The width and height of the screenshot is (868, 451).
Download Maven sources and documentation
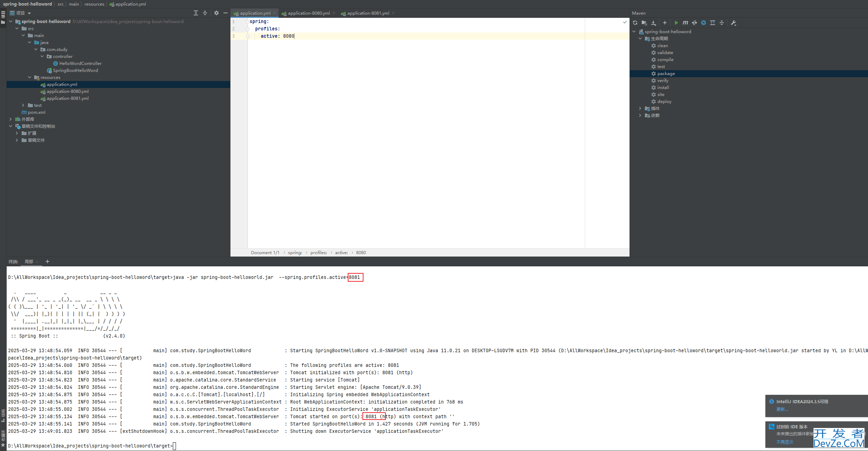pos(653,23)
